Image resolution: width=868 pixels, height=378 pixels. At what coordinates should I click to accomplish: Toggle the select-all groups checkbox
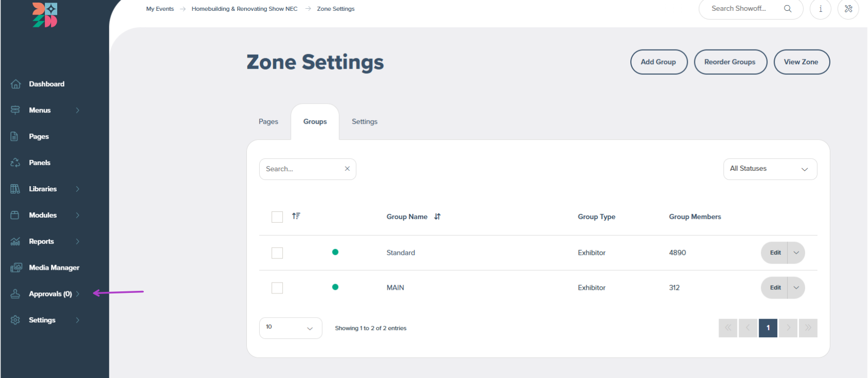pyautogui.click(x=277, y=217)
